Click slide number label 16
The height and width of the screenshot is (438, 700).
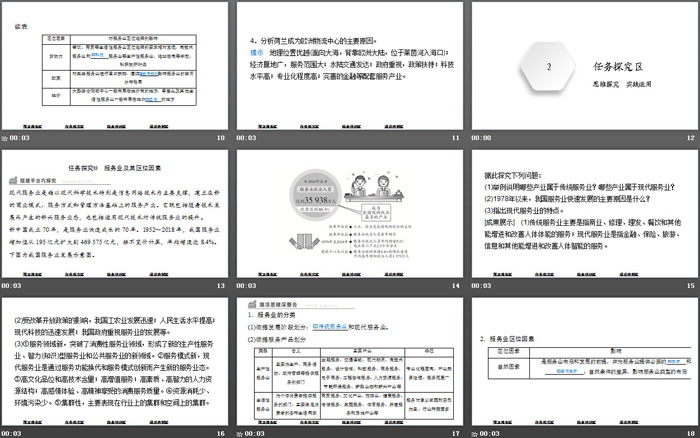point(221,434)
